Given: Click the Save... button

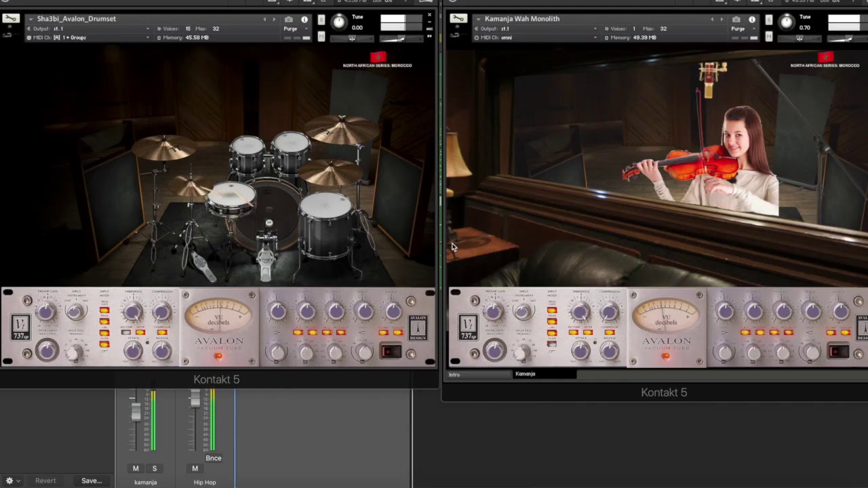Looking at the screenshot, I should coord(92,481).
